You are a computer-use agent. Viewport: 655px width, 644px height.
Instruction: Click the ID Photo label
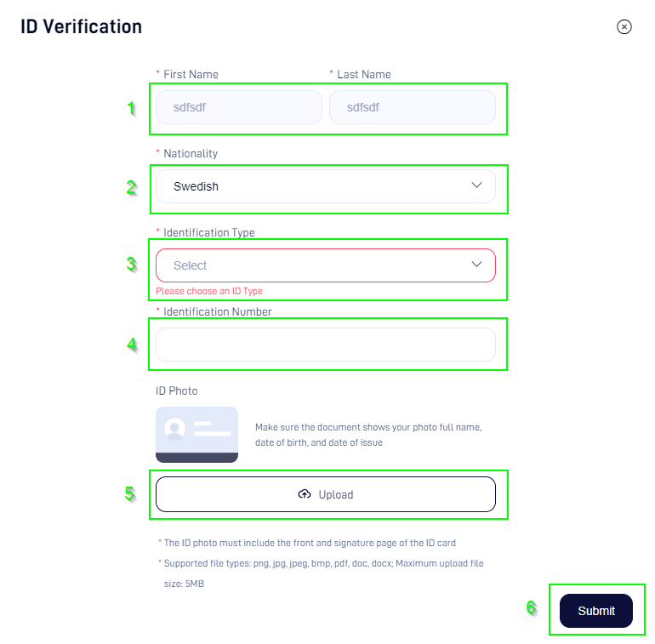[176, 391]
